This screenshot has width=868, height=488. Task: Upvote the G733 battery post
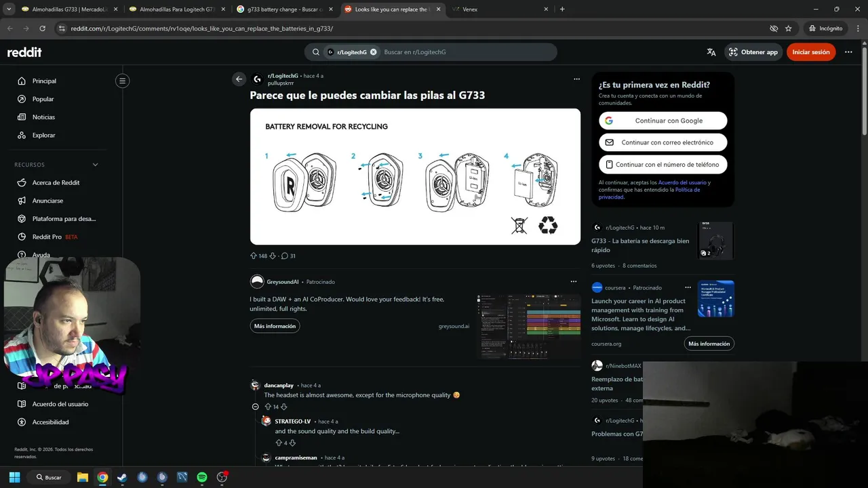254,256
